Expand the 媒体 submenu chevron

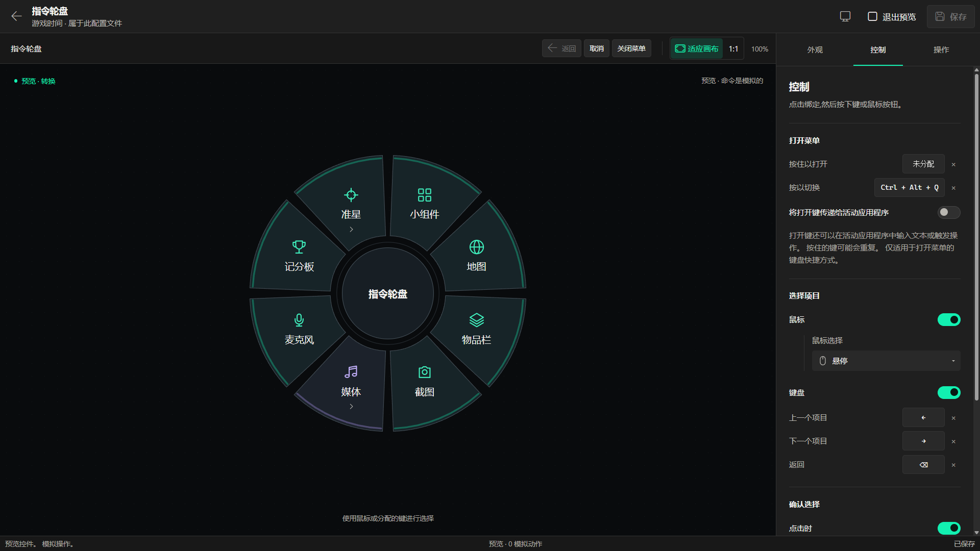(351, 407)
